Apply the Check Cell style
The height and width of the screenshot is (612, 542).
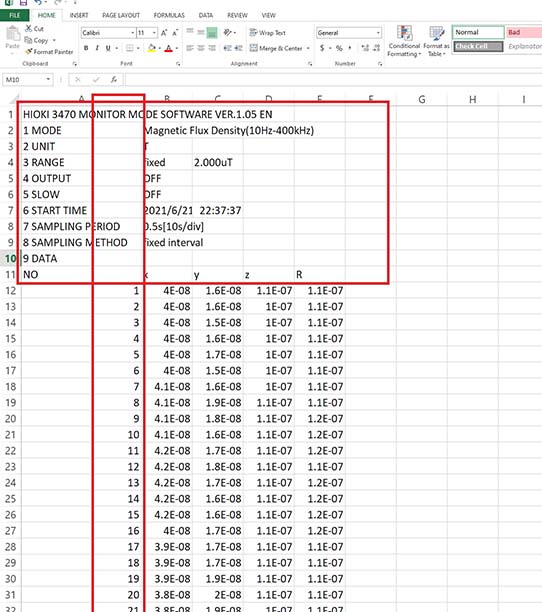point(478,46)
